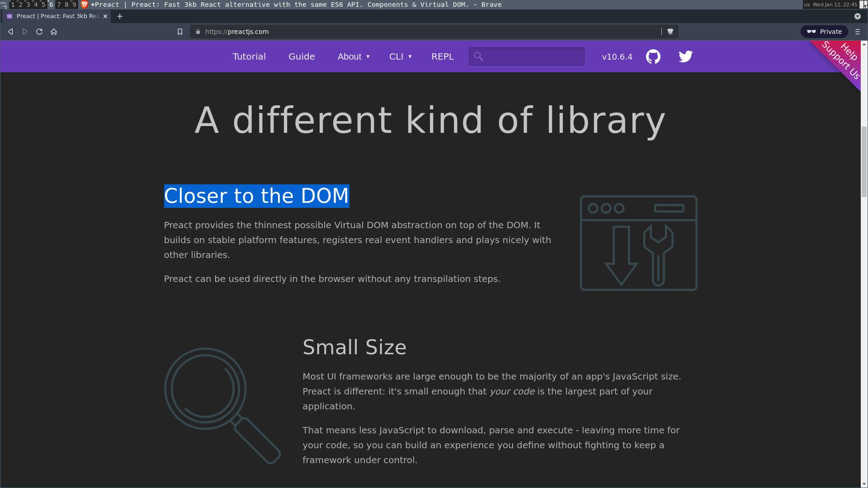Screen dimensions: 868x488
Task: Open the Tutorial nav item
Action: tap(249, 56)
